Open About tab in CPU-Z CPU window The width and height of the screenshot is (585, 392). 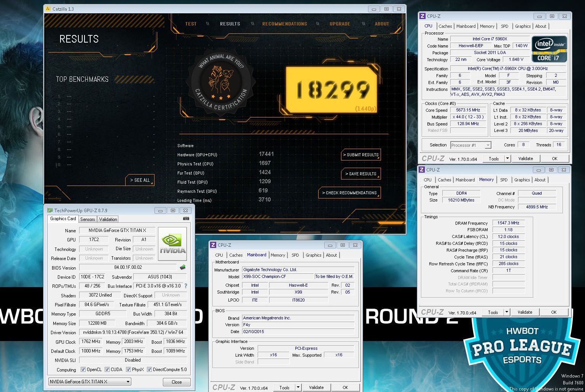pyautogui.click(x=540, y=26)
